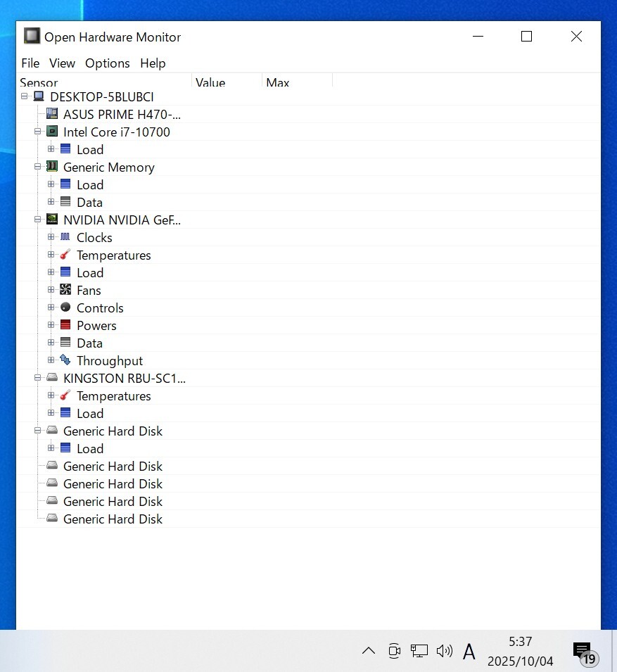Expand the Throughput node

pyautogui.click(x=51, y=360)
